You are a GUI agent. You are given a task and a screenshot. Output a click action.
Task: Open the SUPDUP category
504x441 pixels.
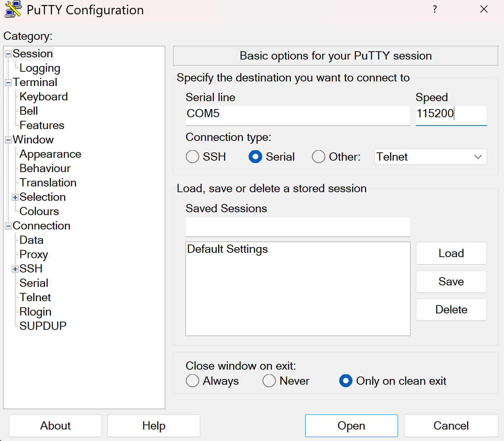click(x=43, y=326)
